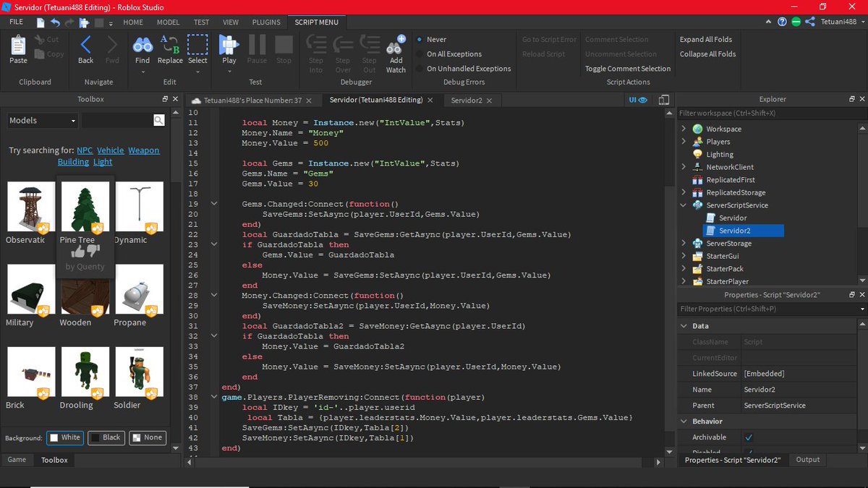Click the toolbox search magnifier icon
868x488 pixels.
tap(159, 121)
